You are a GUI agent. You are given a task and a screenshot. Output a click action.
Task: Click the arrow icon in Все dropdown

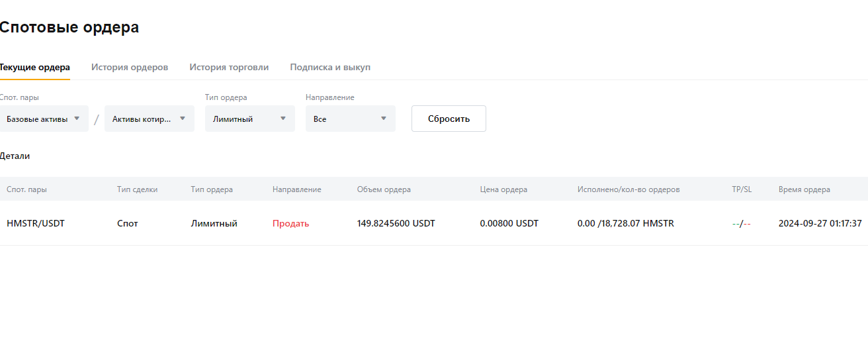(x=384, y=119)
